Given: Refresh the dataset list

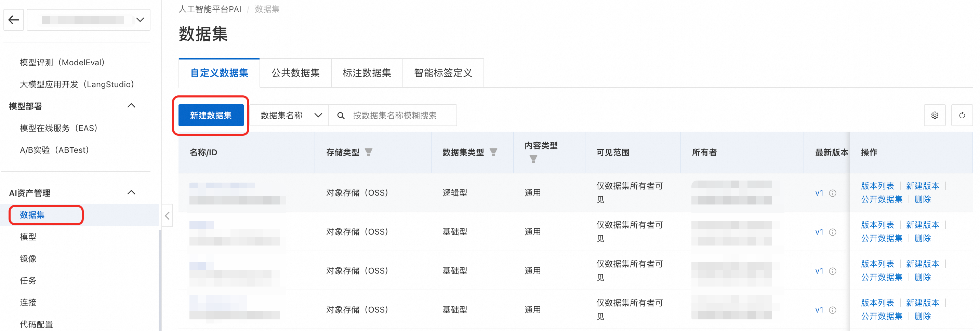Looking at the screenshot, I should coord(962,115).
